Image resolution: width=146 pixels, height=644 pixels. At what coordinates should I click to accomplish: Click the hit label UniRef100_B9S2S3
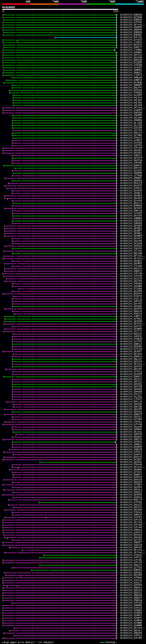coord(131,203)
